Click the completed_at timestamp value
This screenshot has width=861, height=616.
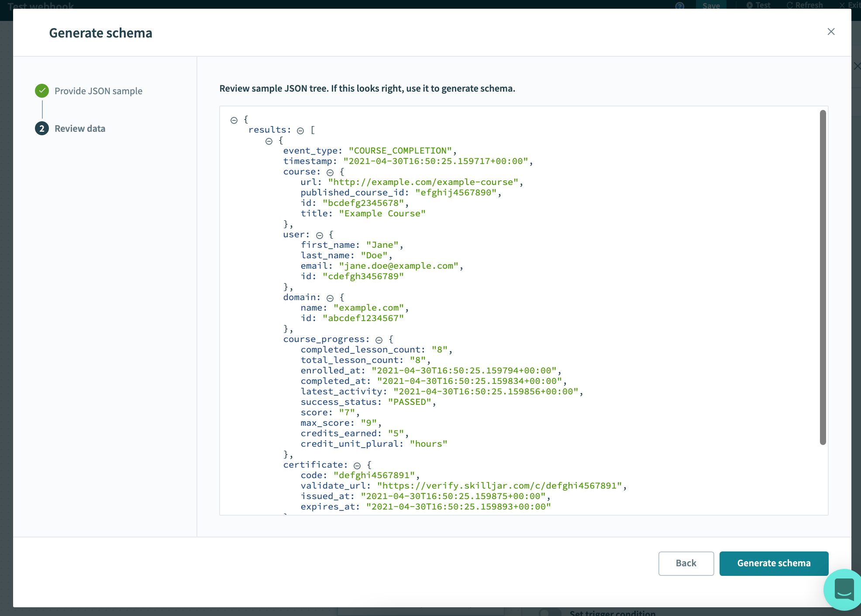click(x=469, y=381)
